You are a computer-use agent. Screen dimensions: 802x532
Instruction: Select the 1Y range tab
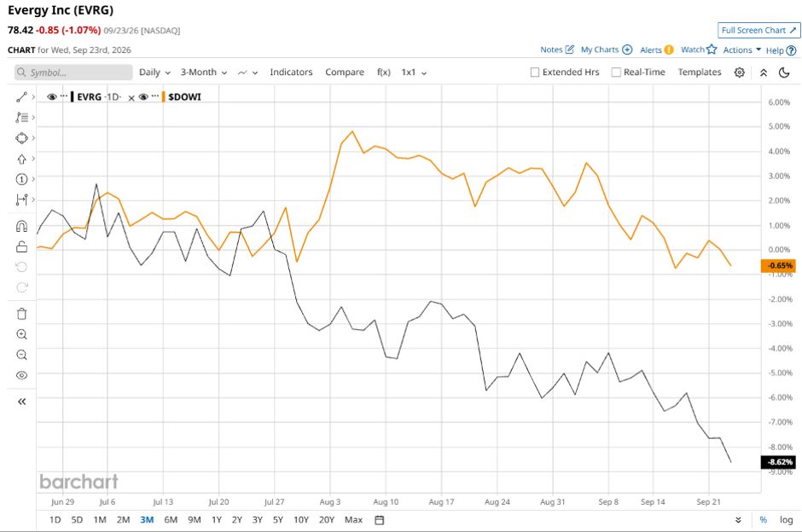(x=217, y=520)
